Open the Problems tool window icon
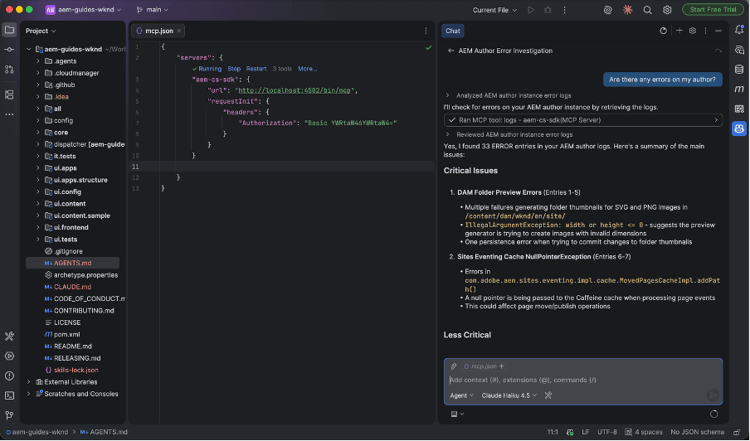The image size is (750, 441). pos(9,376)
